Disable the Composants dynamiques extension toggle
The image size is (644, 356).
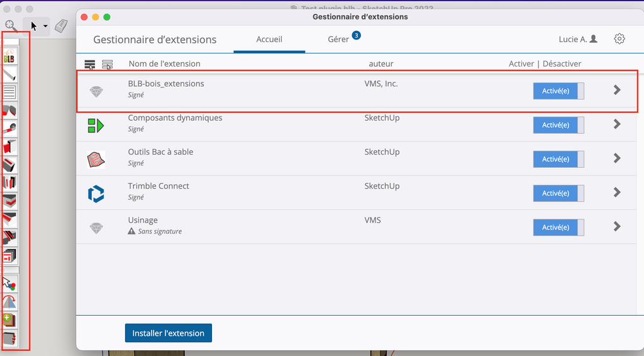[558, 125]
